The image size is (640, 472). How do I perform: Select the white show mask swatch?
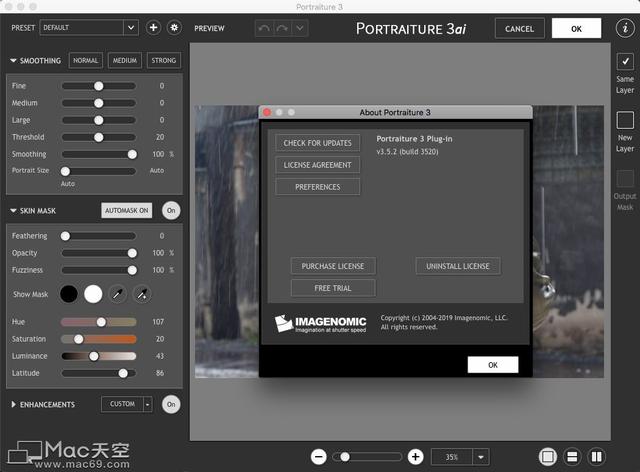[x=93, y=294]
